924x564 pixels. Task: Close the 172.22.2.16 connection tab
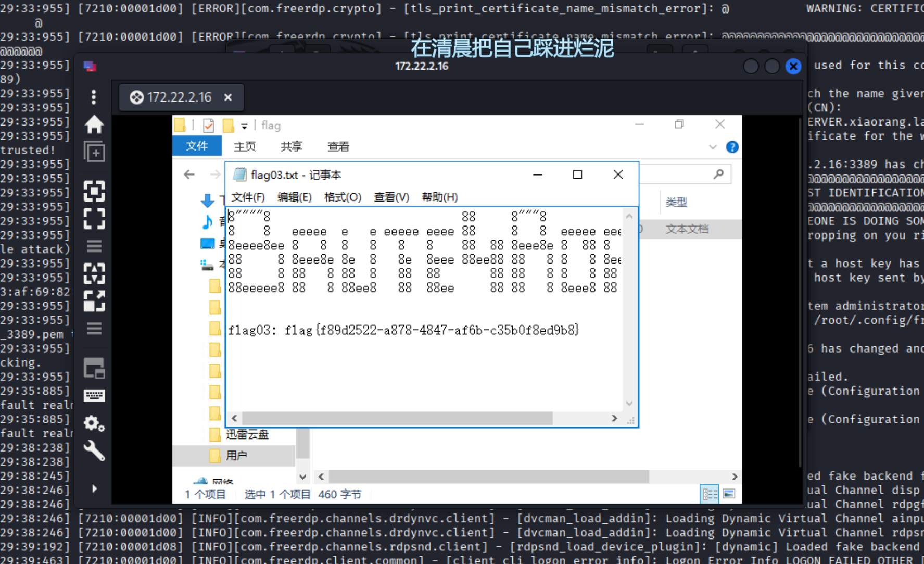point(228,97)
